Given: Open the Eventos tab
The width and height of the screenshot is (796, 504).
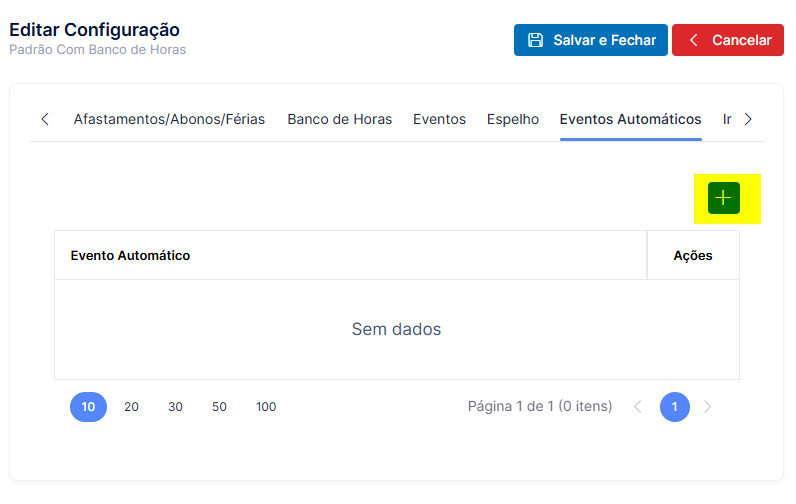Looking at the screenshot, I should coord(439,119).
